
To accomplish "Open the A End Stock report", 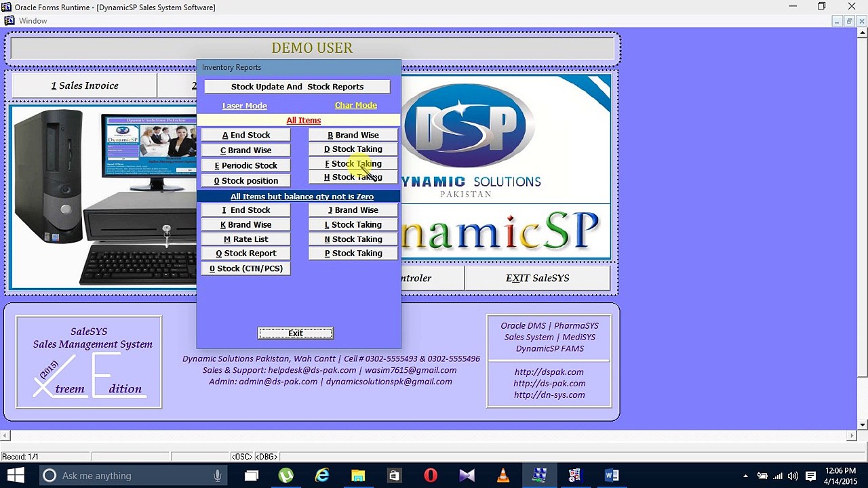I will 246,135.
